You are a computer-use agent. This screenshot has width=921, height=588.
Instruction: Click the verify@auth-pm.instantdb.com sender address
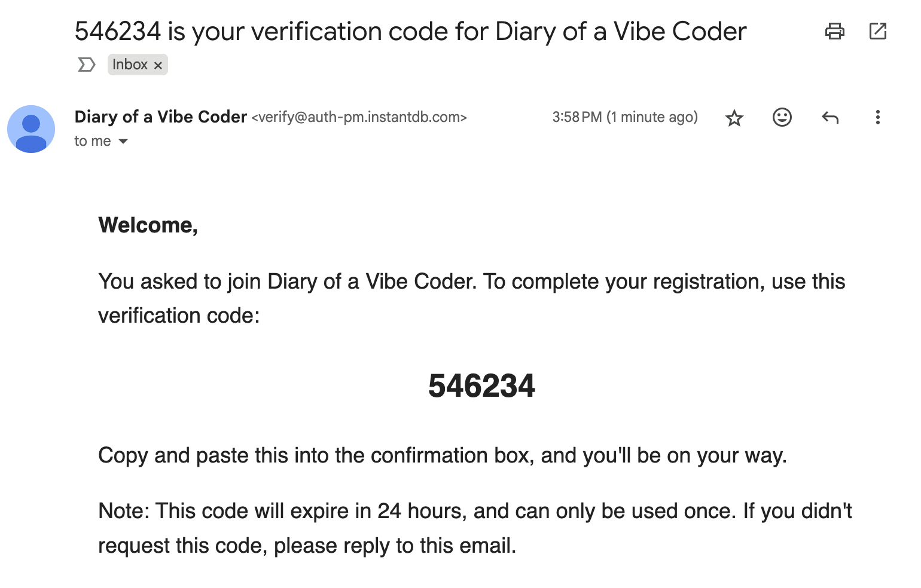tap(359, 117)
